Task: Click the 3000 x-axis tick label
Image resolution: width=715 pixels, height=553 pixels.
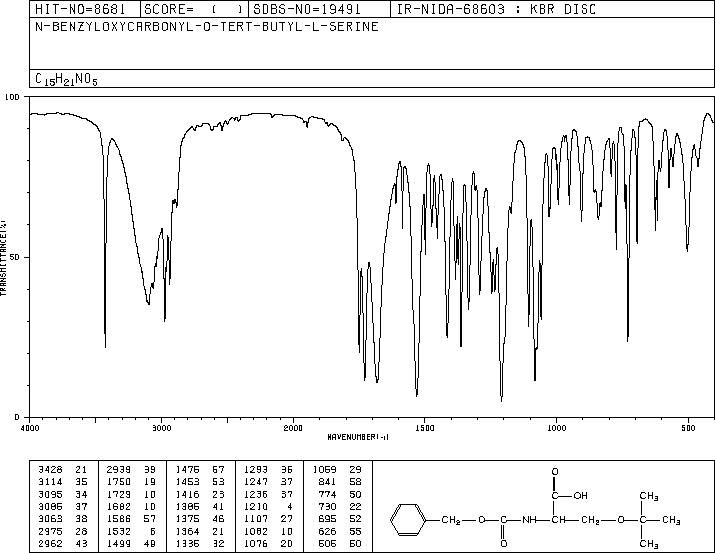Action: 161,428
